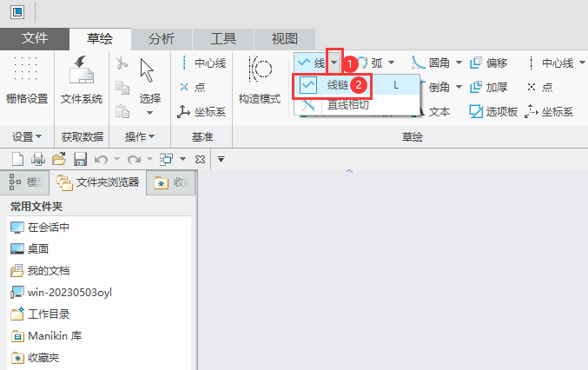Screen dimensions: 588x370
Task: Switch to the 草绘 ribbon tab
Action: [100, 38]
